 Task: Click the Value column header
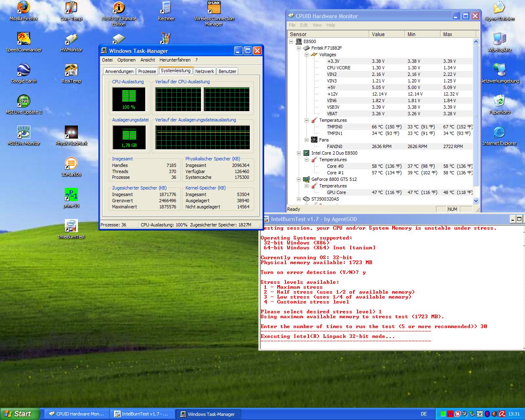coord(386,34)
